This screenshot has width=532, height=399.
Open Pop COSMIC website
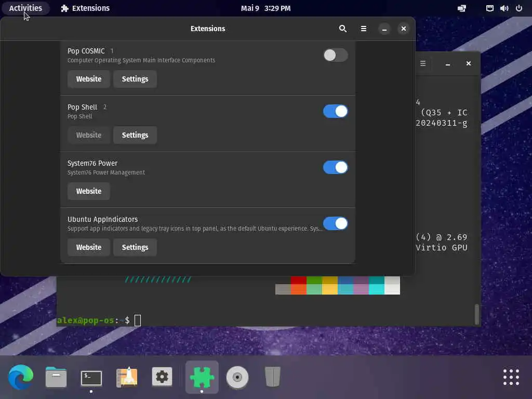(88, 79)
